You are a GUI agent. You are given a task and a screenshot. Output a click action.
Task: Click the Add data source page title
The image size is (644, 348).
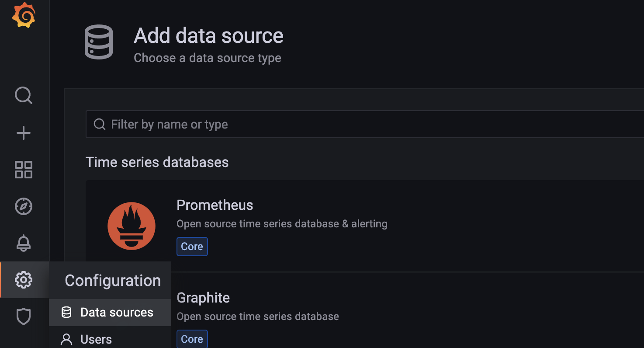tap(208, 36)
